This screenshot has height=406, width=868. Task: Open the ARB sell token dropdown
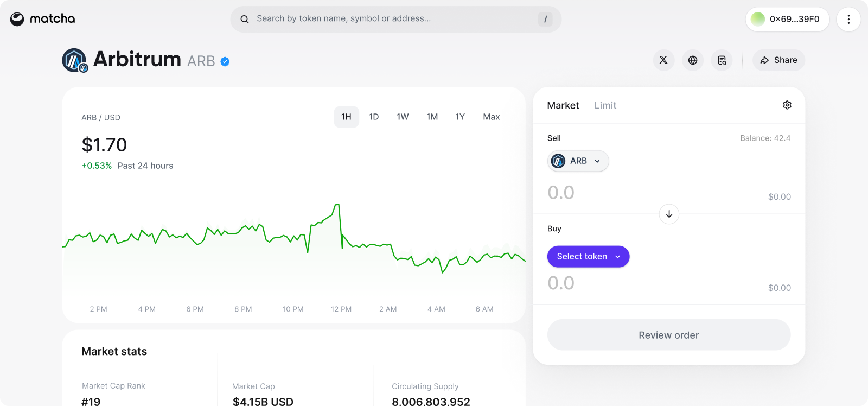tap(578, 161)
